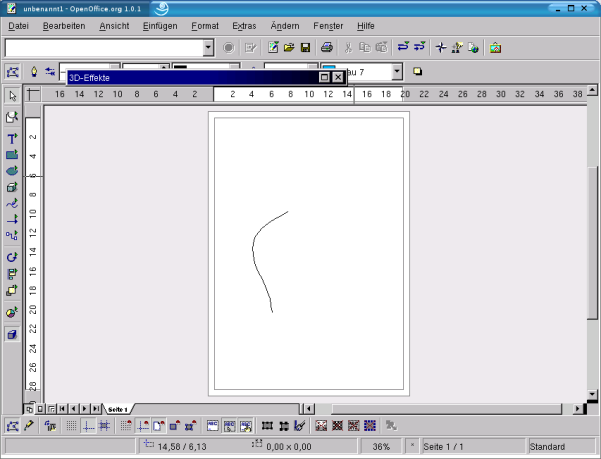Viewport: 601px width, 459px height.
Task: Open the Format menu
Action: pos(205,24)
